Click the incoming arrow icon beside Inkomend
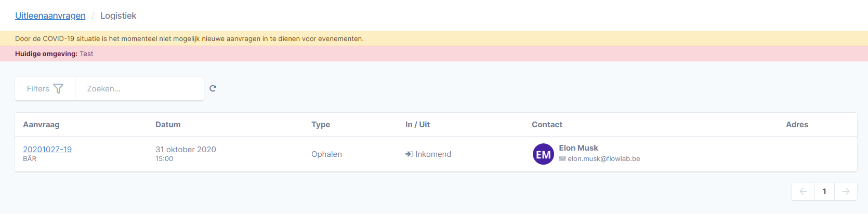Viewport: 868px width, 214px height. point(409,154)
